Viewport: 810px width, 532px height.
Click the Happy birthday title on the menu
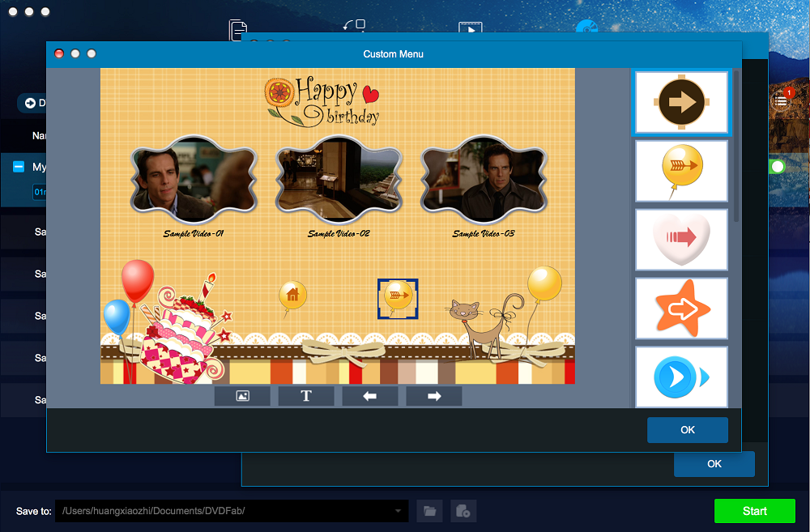click(322, 101)
